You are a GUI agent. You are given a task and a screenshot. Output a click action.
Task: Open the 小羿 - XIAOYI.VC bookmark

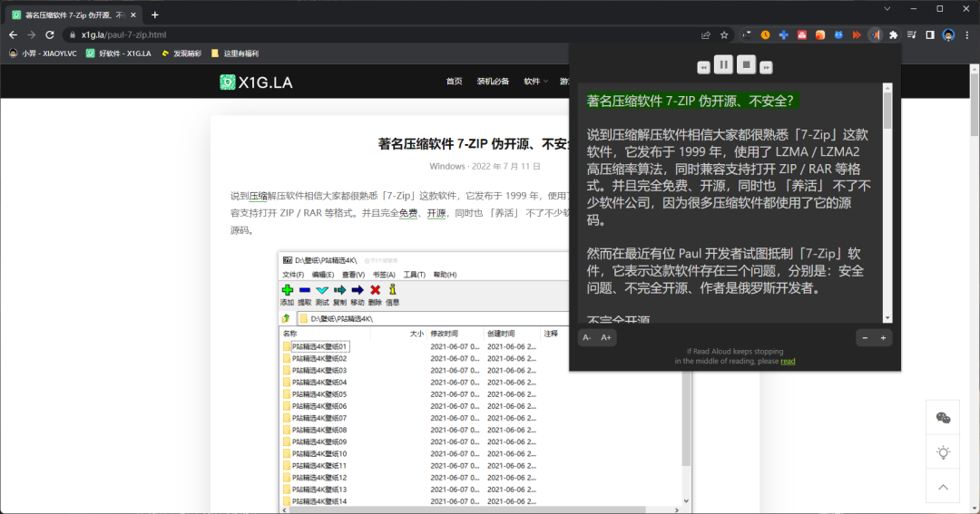coord(44,53)
